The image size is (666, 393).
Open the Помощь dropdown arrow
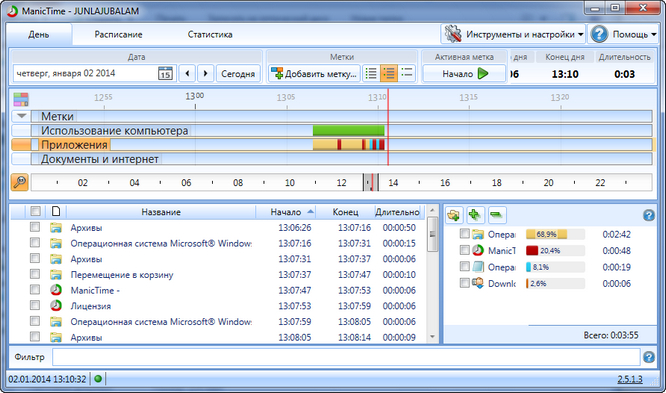pos(654,34)
